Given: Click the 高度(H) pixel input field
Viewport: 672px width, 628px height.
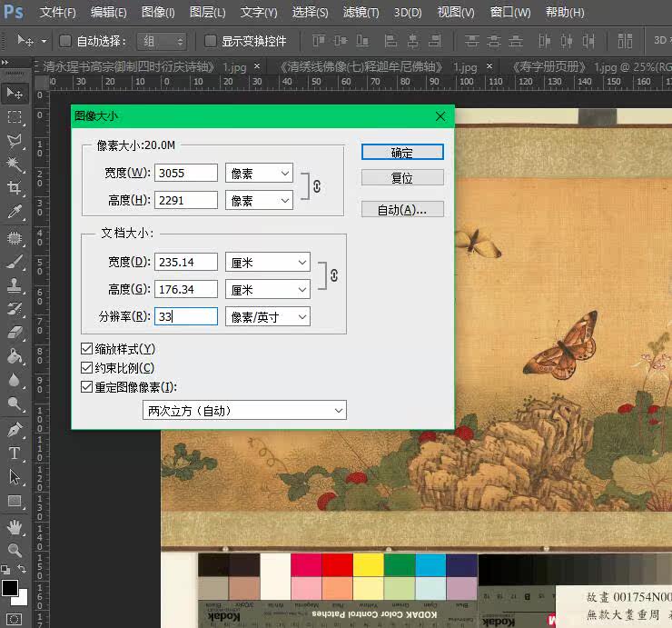Looking at the screenshot, I should pyautogui.click(x=186, y=200).
